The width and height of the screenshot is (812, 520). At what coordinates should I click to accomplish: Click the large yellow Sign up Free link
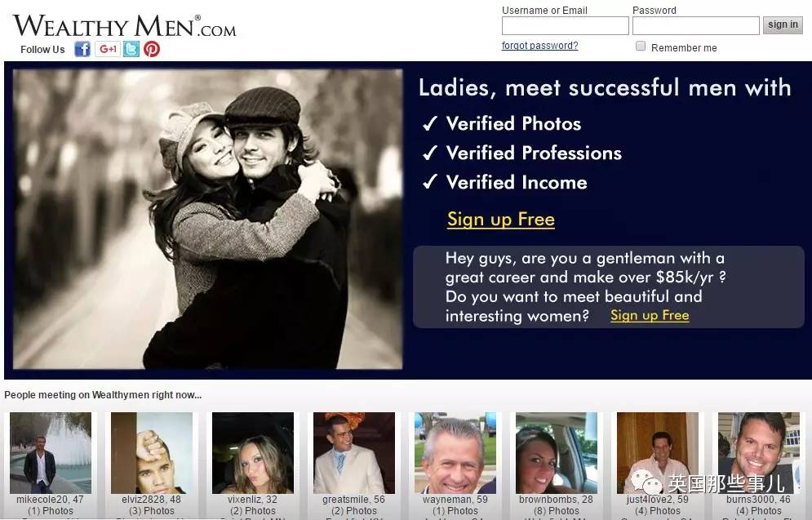point(501,219)
